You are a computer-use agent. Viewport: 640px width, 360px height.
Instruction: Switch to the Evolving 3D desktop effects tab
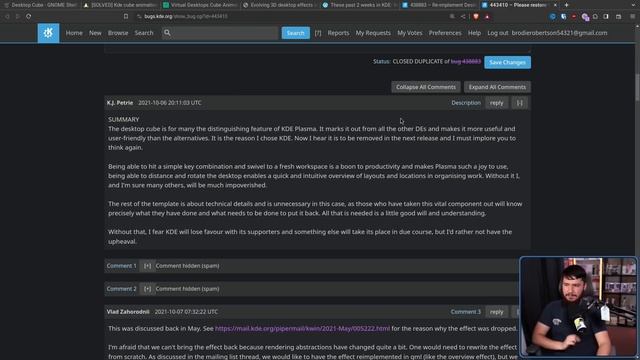(x=280, y=5)
